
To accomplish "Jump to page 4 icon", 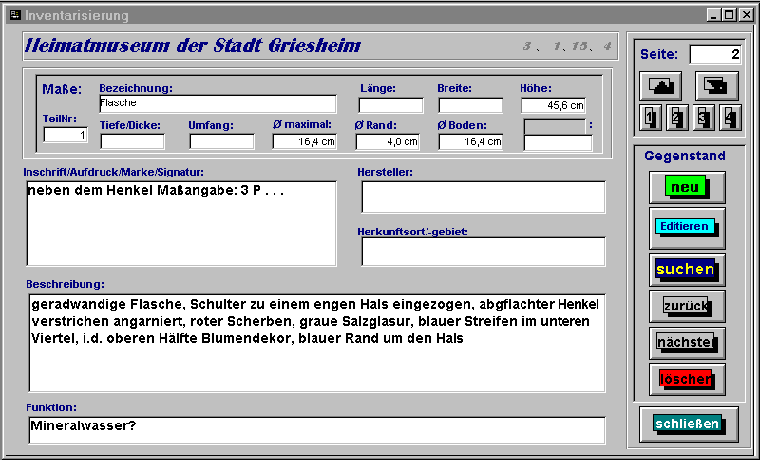I will (730, 118).
